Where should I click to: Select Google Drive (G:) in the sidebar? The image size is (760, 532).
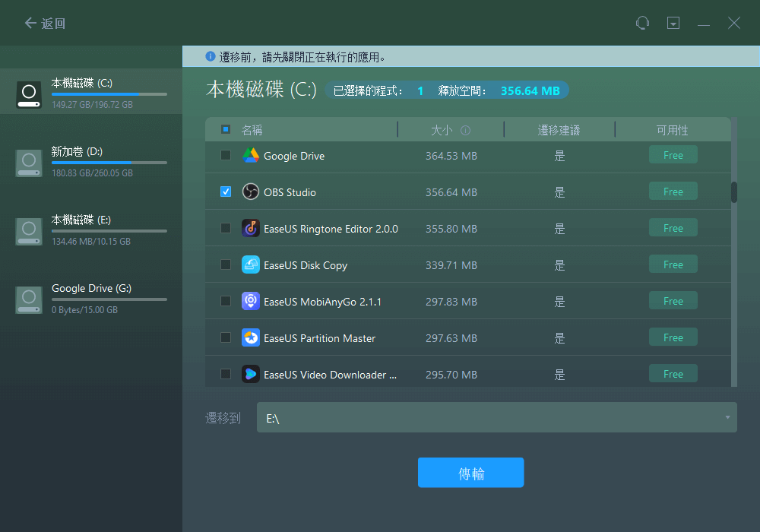pyautogui.click(x=91, y=299)
